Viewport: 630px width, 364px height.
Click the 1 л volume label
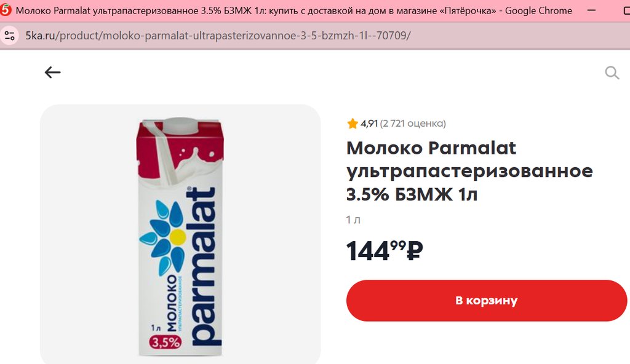pyautogui.click(x=353, y=220)
